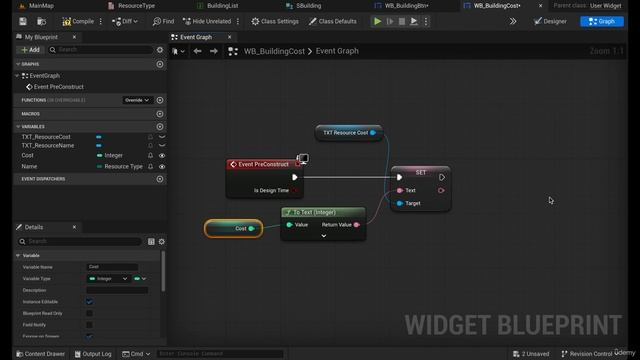Focus the Details search field
640x360 pixels.
pos(80,242)
